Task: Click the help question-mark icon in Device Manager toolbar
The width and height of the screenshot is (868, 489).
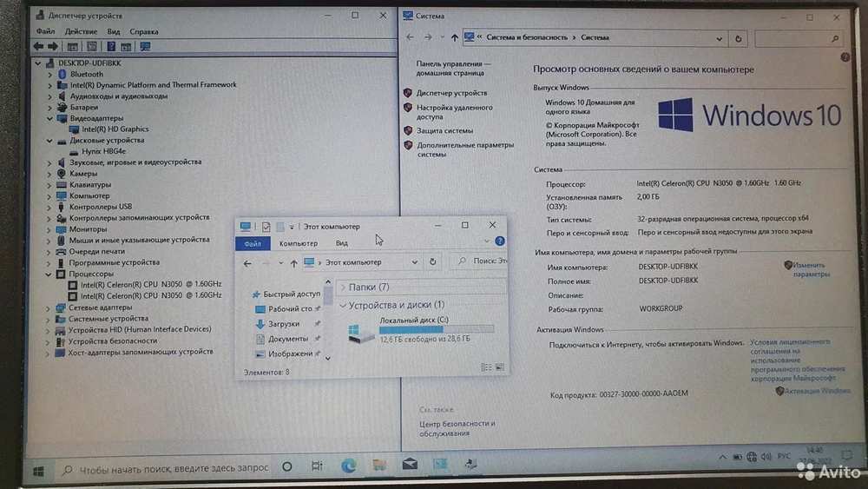Action: 111,47
